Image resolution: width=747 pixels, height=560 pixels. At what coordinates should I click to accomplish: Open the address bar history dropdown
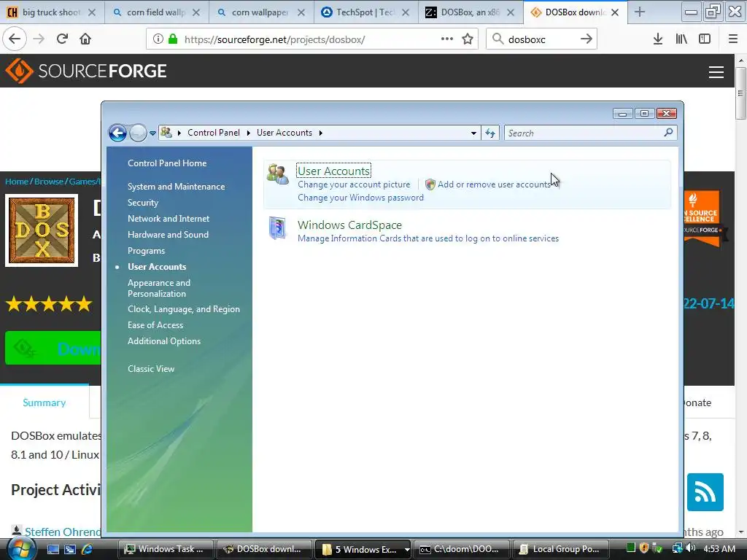click(473, 133)
